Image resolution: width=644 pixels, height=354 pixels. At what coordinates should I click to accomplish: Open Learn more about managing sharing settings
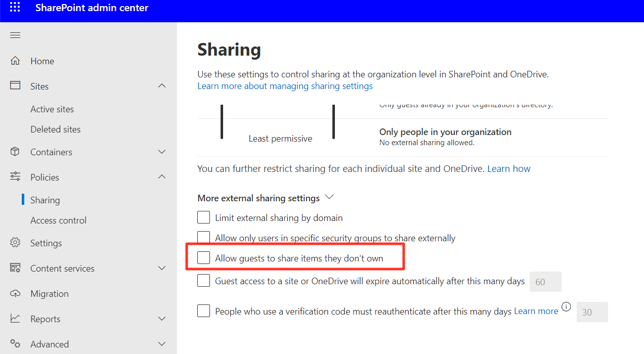285,86
